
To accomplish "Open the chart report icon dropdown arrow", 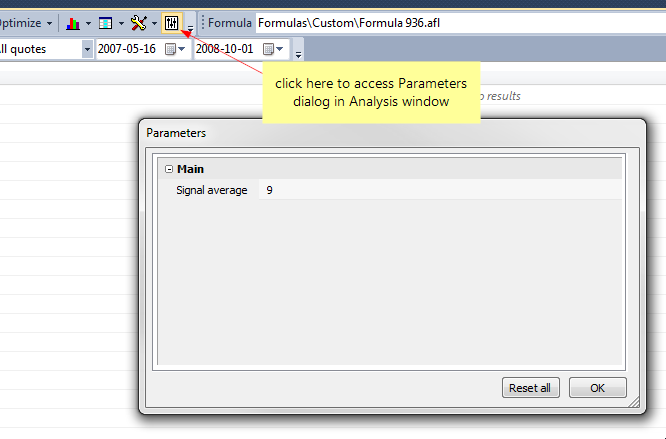I will click(88, 23).
